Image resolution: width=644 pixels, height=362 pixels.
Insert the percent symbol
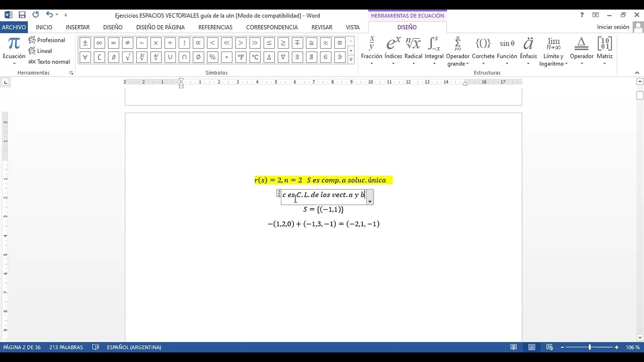[212, 57]
